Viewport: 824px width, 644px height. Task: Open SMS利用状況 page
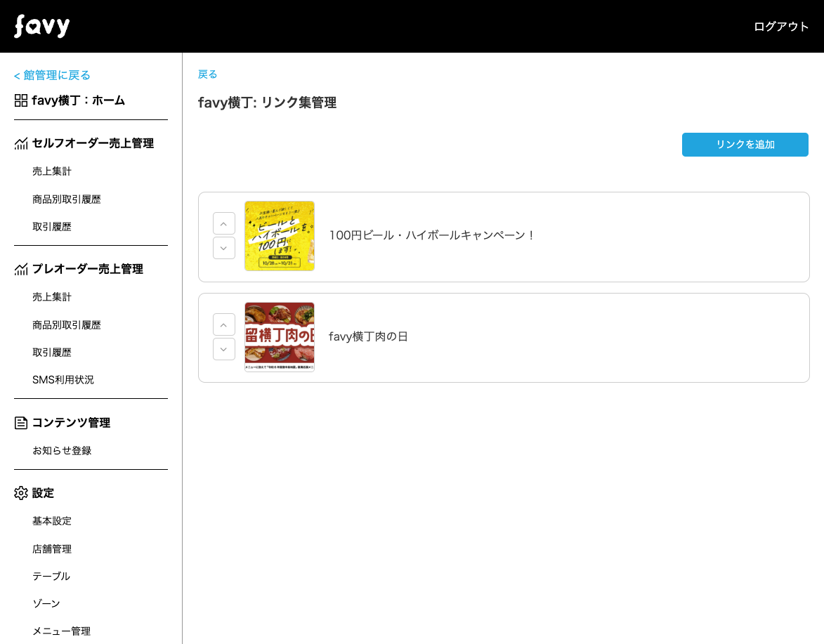coord(63,380)
